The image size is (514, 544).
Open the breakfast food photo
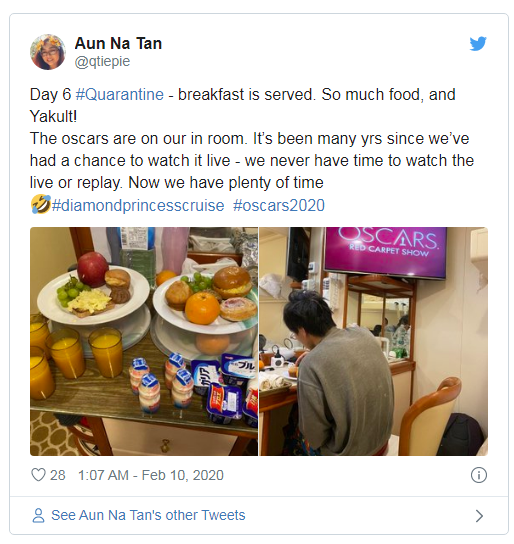pyautogui.click(x=144, y=341)
